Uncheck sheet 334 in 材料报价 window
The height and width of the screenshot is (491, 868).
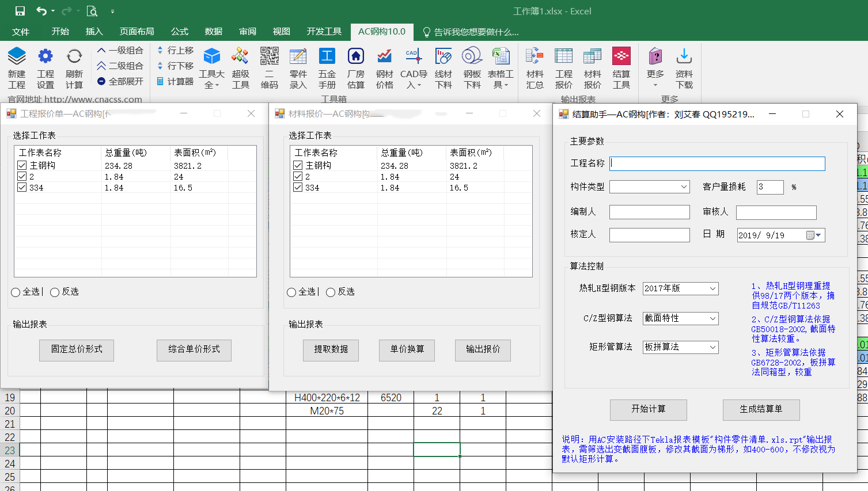tap(298, 187)
